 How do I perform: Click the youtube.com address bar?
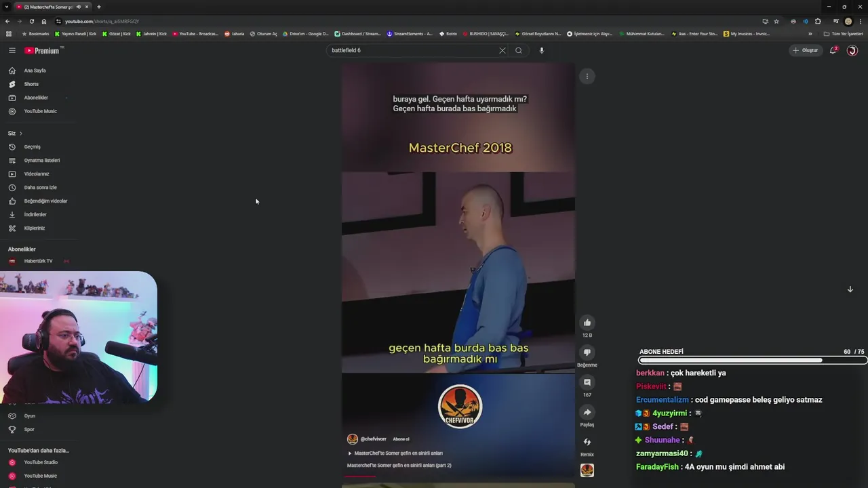407,22
